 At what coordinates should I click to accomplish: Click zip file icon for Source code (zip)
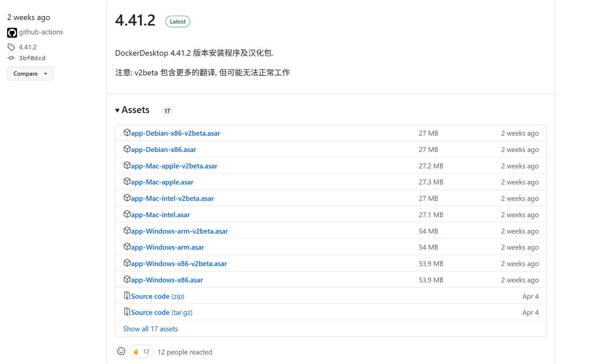pos(127,296)
